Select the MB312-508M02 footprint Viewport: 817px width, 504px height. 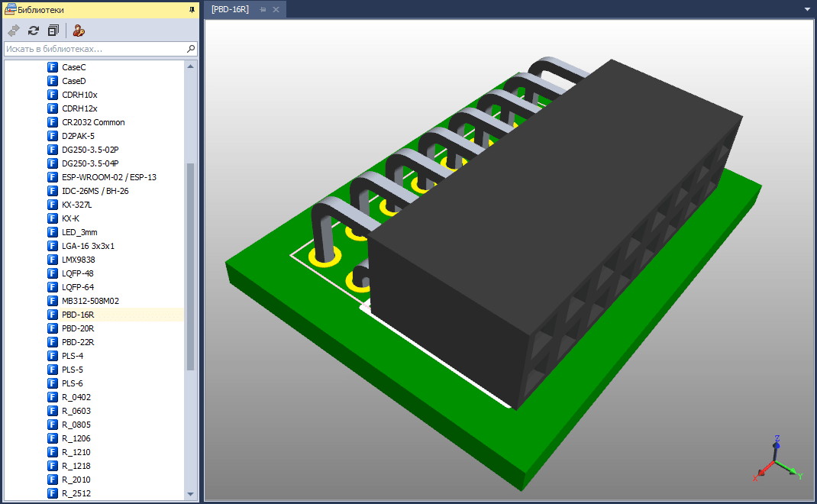(x=90, y=301)
